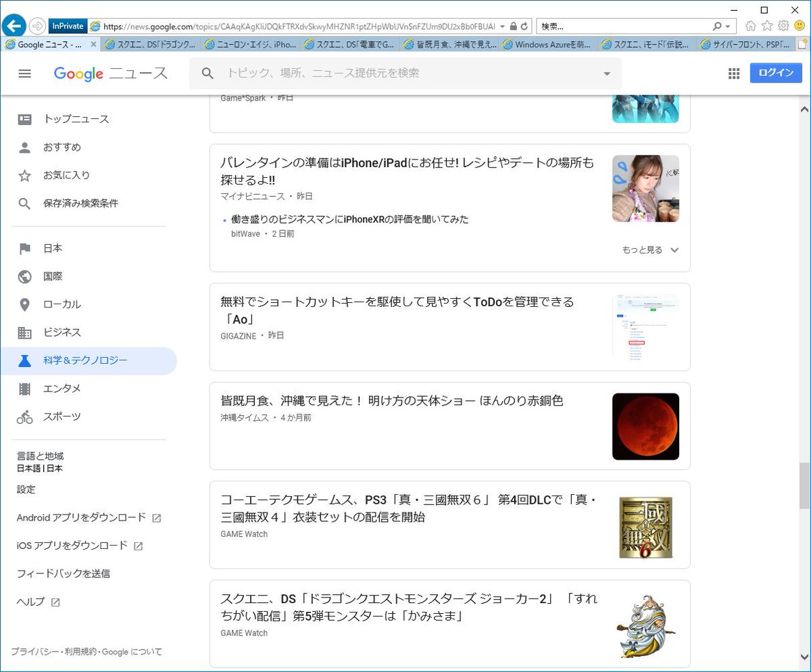Open the browser settings gear
Screen dimensions: 811x672
click(783, 26)
